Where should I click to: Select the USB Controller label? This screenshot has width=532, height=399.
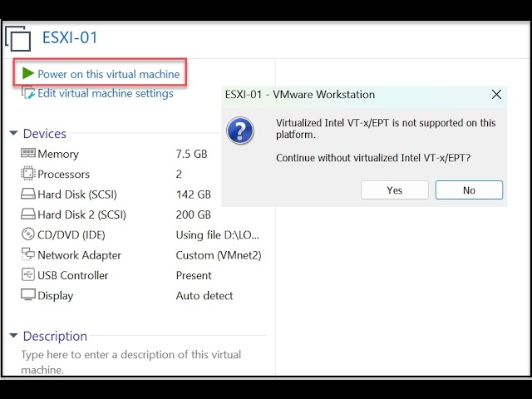tap(72, 275)
